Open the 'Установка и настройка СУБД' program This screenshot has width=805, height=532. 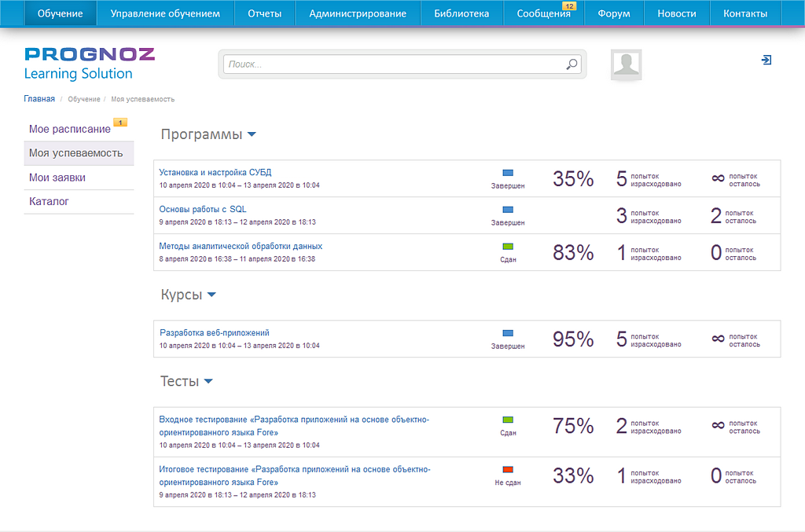215,172
